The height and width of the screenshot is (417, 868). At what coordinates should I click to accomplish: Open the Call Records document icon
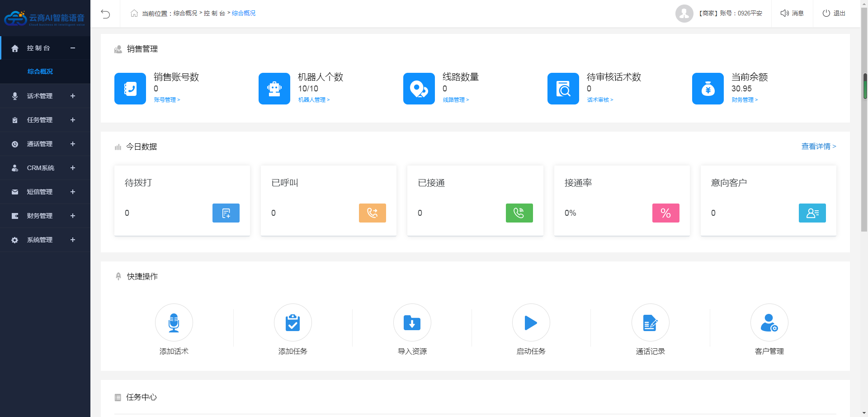point(650,322)
